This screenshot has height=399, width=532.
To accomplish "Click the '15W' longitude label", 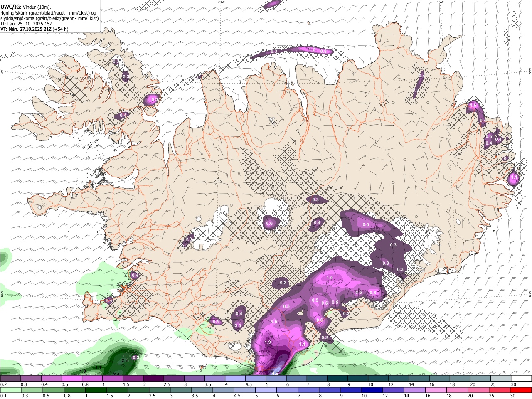I will pyautogui.click(x=440, y=2).
